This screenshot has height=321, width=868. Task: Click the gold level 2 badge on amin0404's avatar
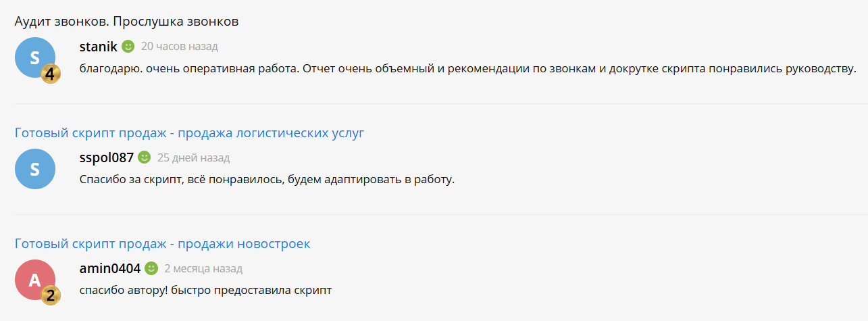(51, 295)
